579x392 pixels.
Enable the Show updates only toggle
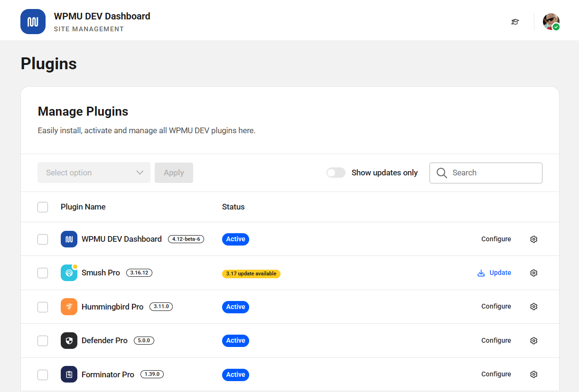point(336,173)
